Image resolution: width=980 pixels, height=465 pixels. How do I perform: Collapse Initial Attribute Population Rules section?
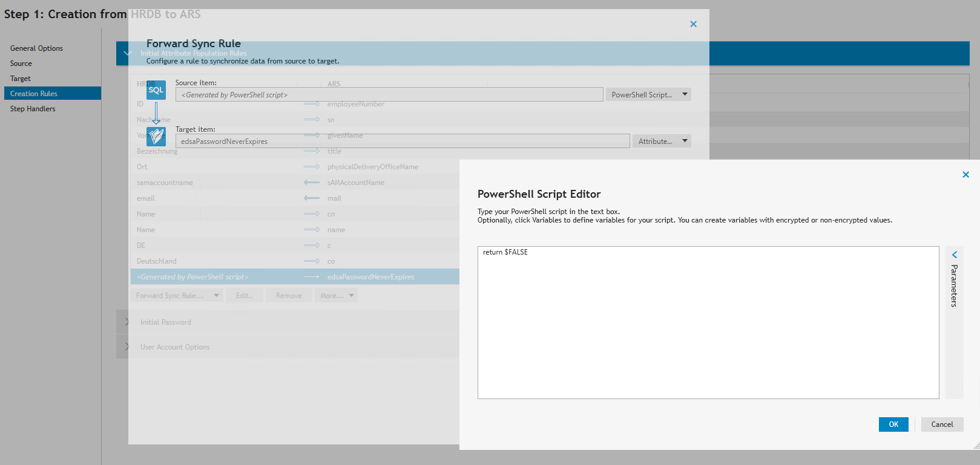[x=127, y=53]
